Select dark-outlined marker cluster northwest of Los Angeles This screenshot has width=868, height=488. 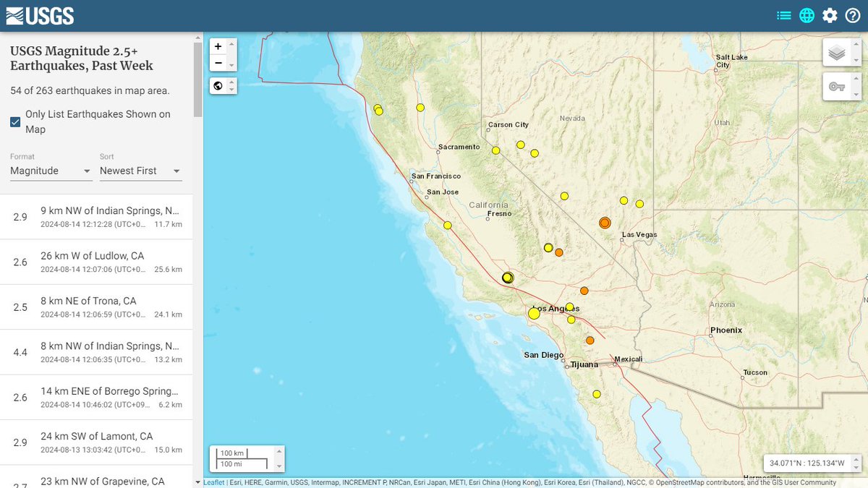pyautogui.click(x=508, y=278)
